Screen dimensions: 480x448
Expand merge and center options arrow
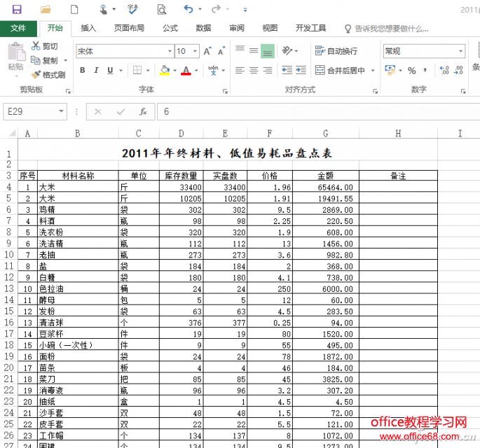coord(373,71)
